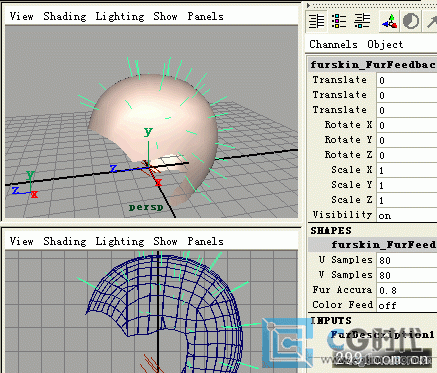Open Lighting menu of persp viewport
The width and height of the screenshot is (437, 373).
click(x=120, y=16)
